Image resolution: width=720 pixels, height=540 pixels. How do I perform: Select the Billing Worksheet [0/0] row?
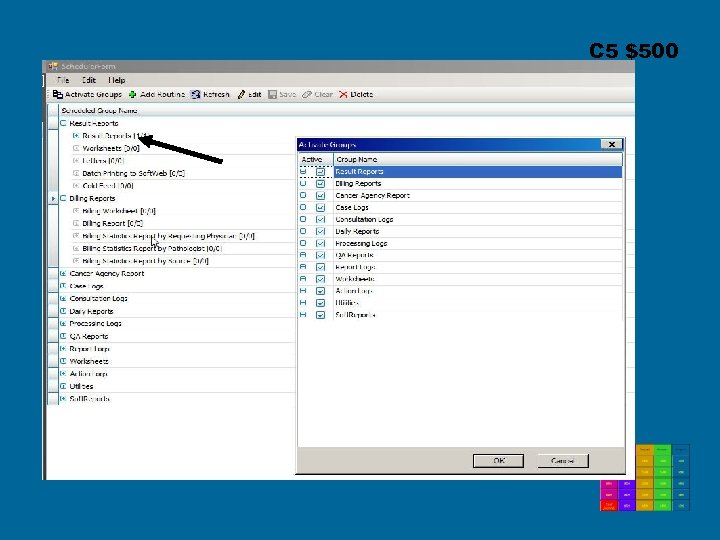(119, 211)
